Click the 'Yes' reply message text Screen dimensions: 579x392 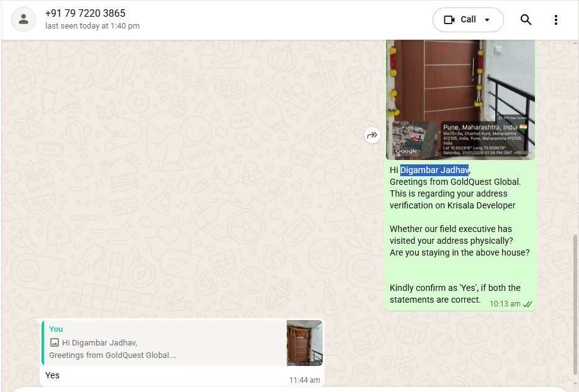click(52, 375)
